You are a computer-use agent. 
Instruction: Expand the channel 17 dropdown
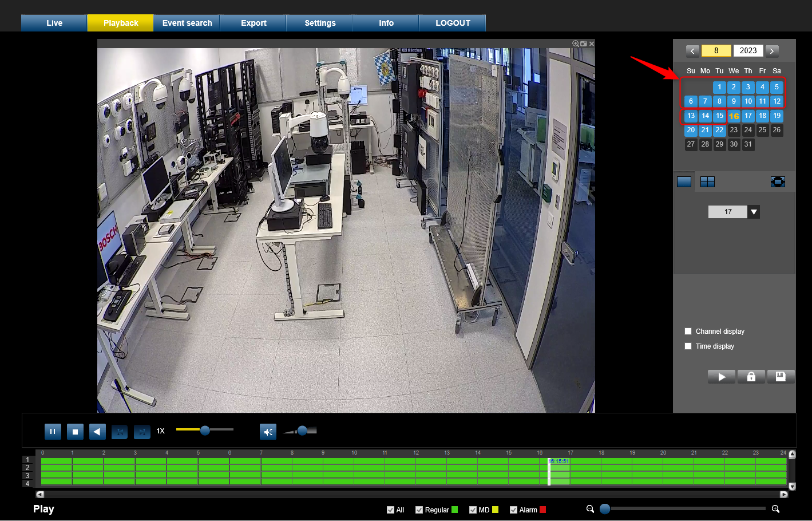(x=754, y=212)
